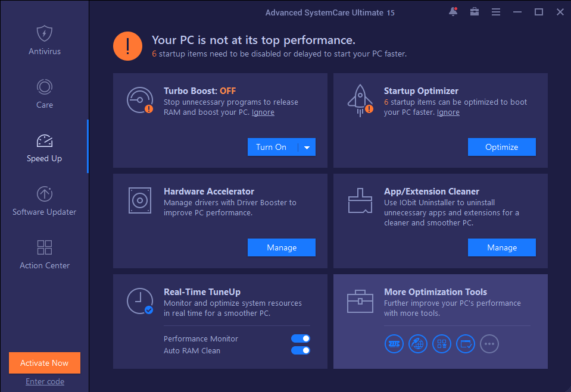Open the hamburger options menu
The width and height of the screenshot is (571, 392).
(x=495, y=12)
